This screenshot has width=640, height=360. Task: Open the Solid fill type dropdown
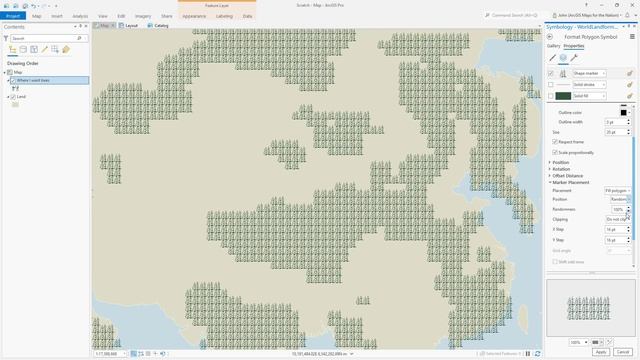(589, 96)
